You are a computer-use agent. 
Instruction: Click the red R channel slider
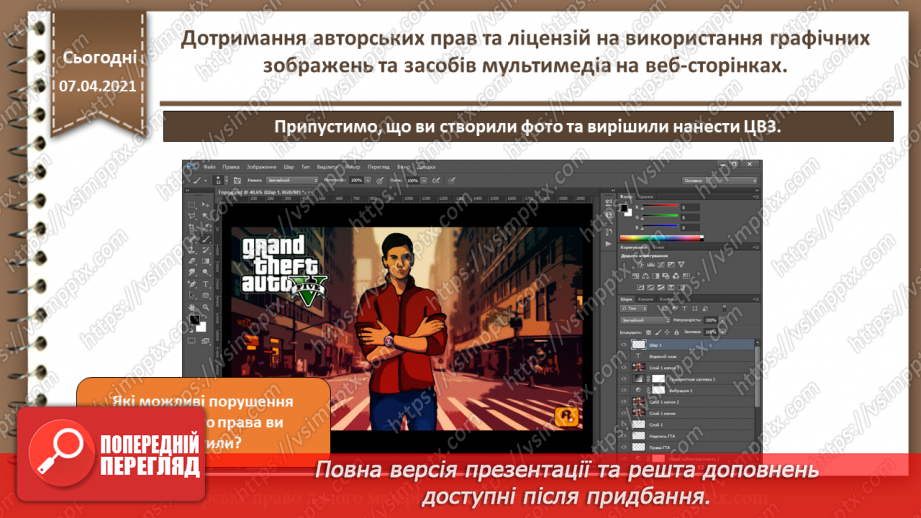659,207
